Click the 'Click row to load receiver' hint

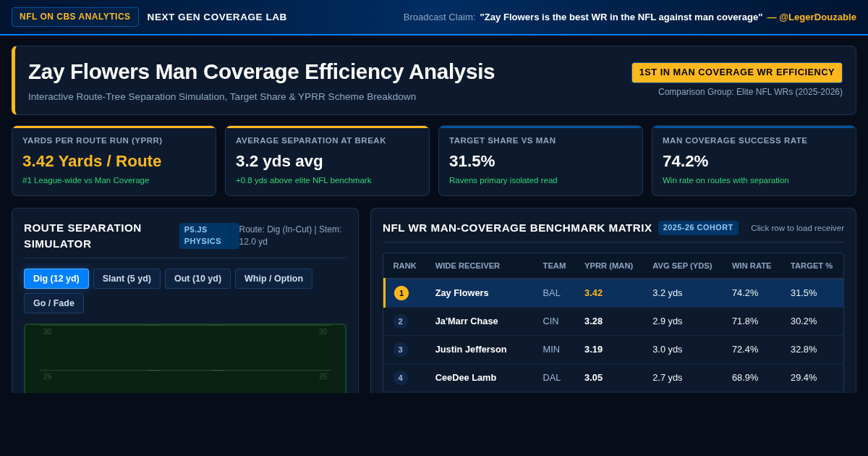point(797,228)
